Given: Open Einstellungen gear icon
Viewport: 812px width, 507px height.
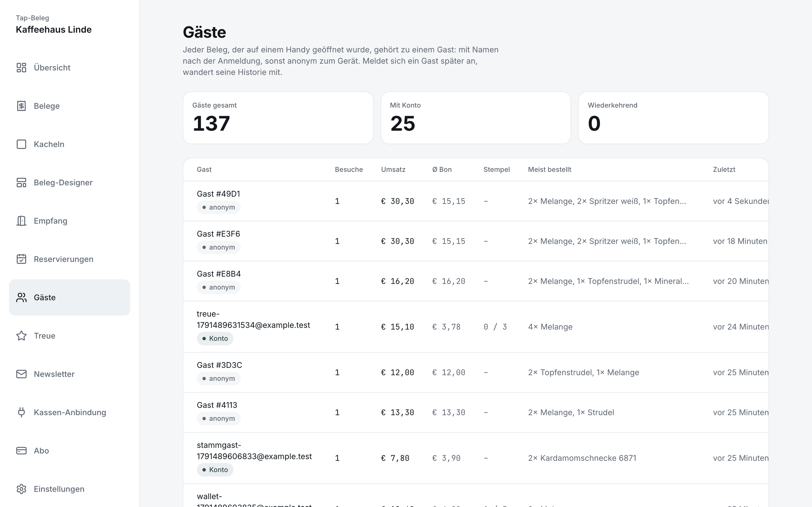Looking at the screenshot, I should pyautogui.click(x=21, y=489).
